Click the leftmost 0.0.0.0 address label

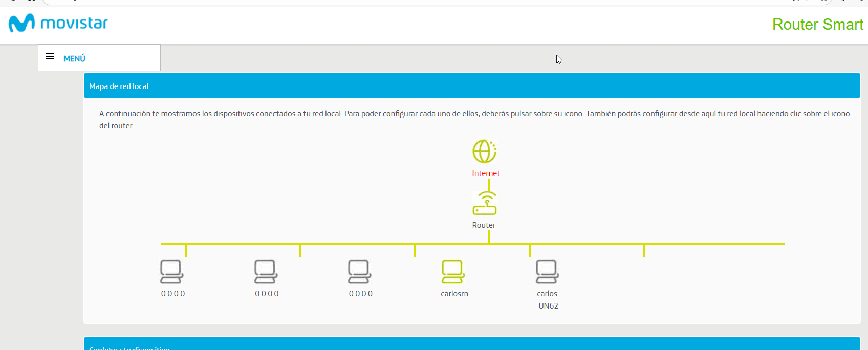tap(173, 294)
